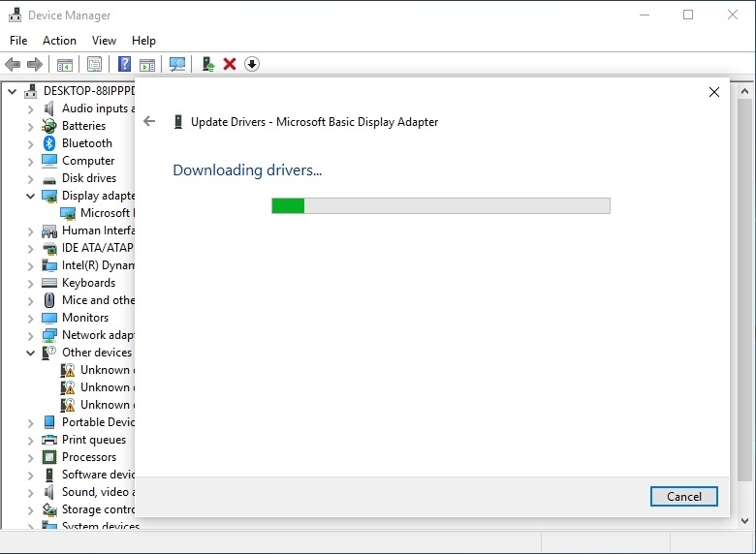Click the Human Interface Devices icon

(49, 231)
